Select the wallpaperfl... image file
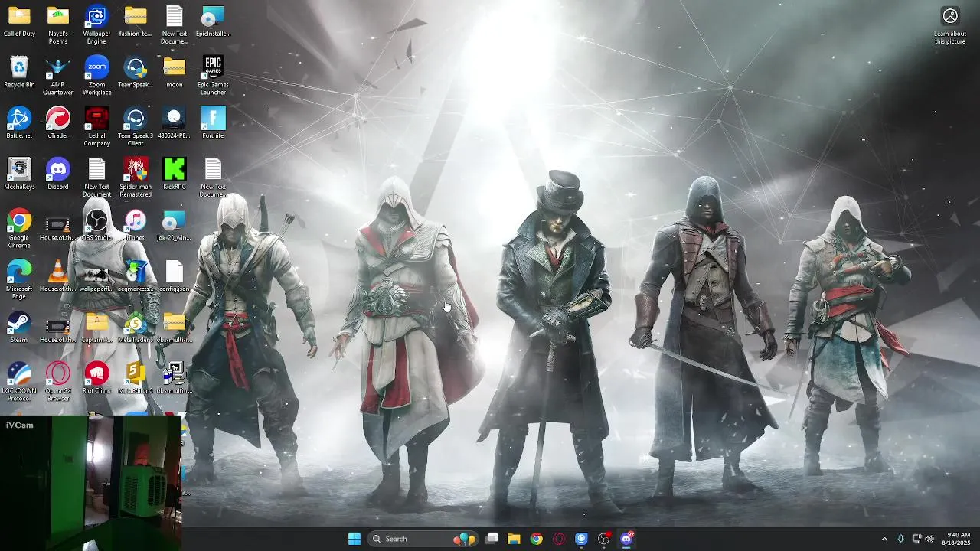 96,276
